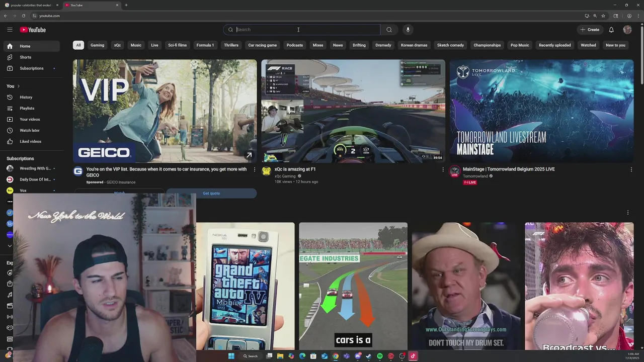Open the GEICO VIP ad thumbnail
The height and width of the screenshot is (362, 644).
click(x=165, y=111)
